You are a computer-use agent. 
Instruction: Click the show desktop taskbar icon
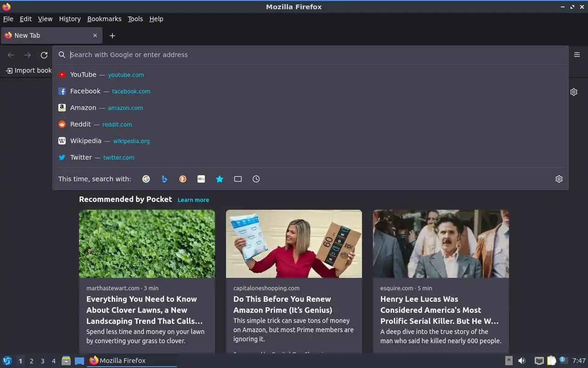coord(79,361)
